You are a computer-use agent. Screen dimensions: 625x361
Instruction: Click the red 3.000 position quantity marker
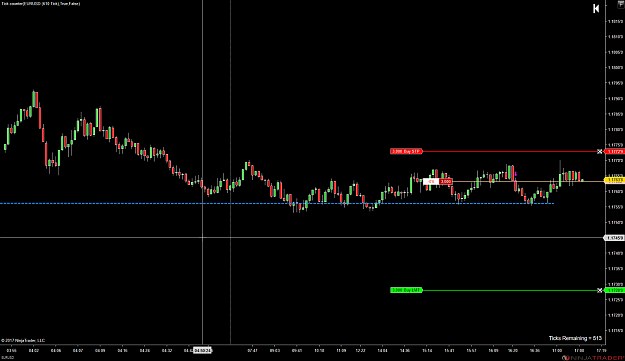tap(446, 181)
